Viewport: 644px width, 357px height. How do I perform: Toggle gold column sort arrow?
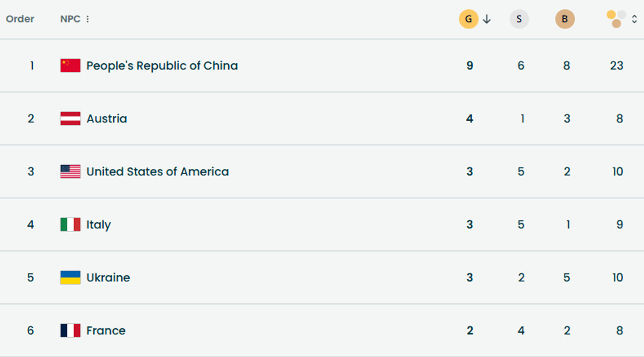click(x=487, y=19)
